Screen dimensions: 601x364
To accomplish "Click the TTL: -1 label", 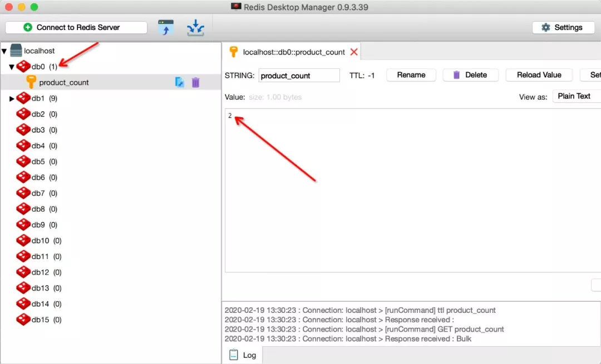I will click(x=362, y=76).
